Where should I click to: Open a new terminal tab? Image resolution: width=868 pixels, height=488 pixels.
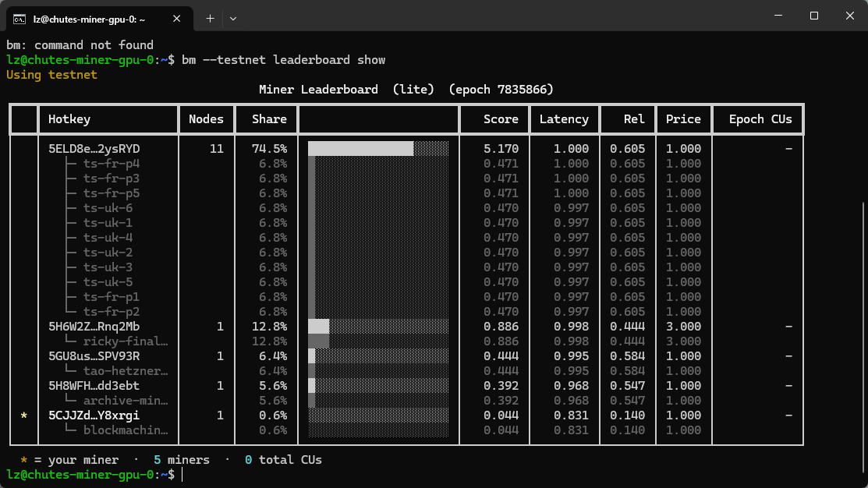coord(210,19)
